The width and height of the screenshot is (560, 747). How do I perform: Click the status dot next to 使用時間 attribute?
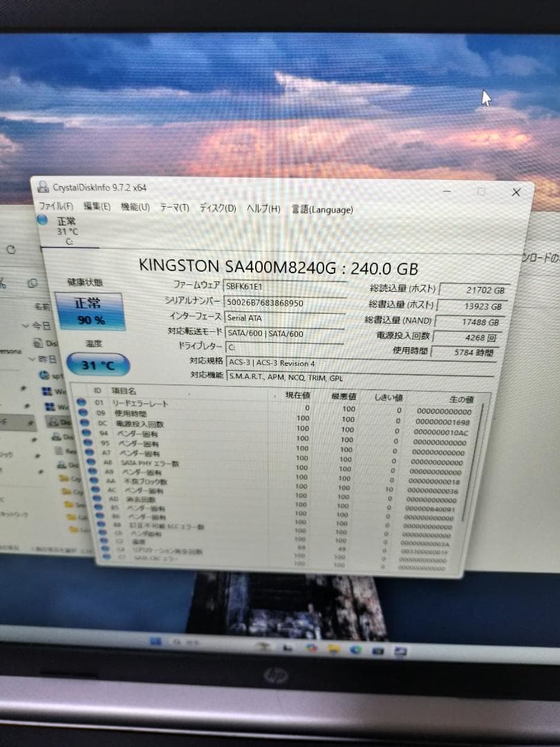coord(84,413)
